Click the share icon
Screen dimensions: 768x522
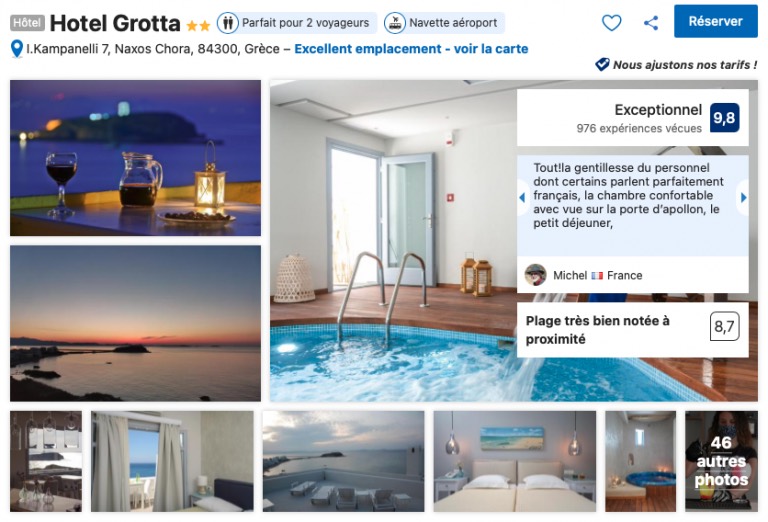[651, 23]
